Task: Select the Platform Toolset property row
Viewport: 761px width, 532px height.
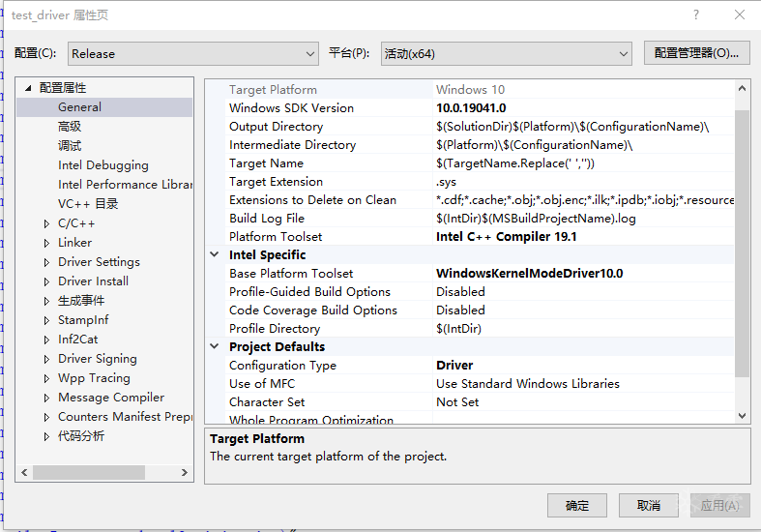Action: click(276, 237)
